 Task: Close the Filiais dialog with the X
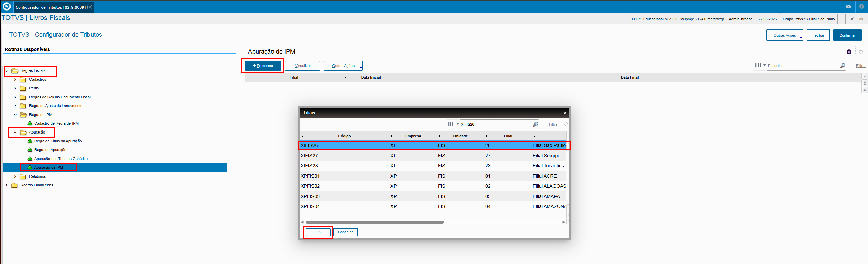point(565,113)
